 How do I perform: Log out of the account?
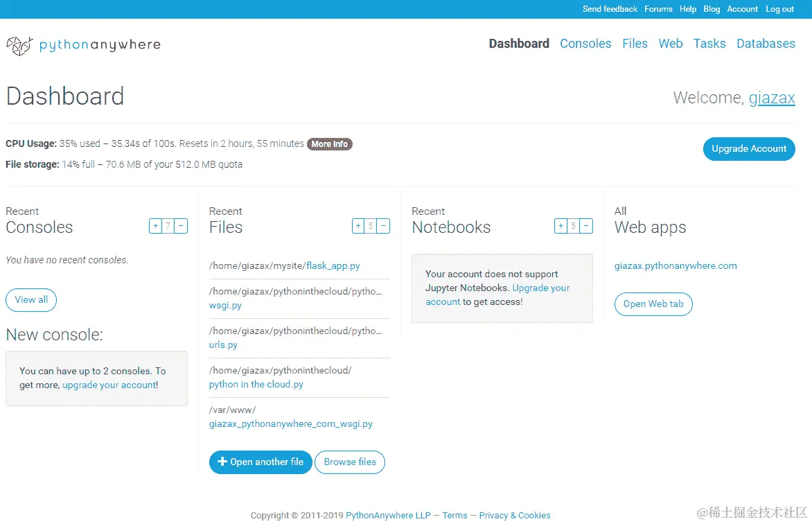coord(780,9)
